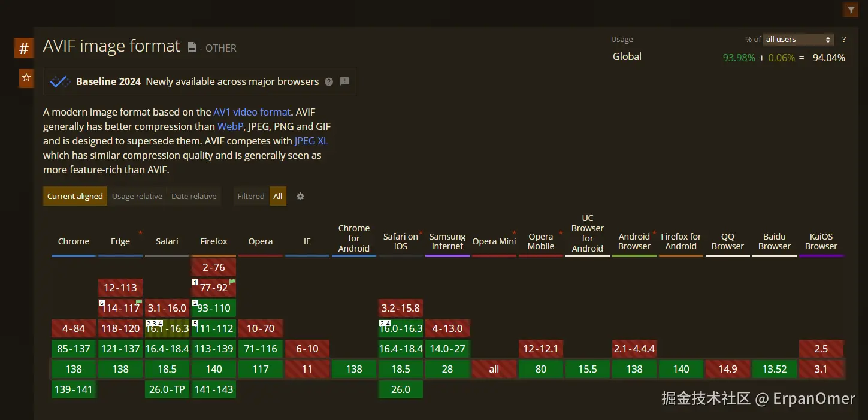
Task: Select Chrome 4-84 cell
Action: [x=74, y=328]
